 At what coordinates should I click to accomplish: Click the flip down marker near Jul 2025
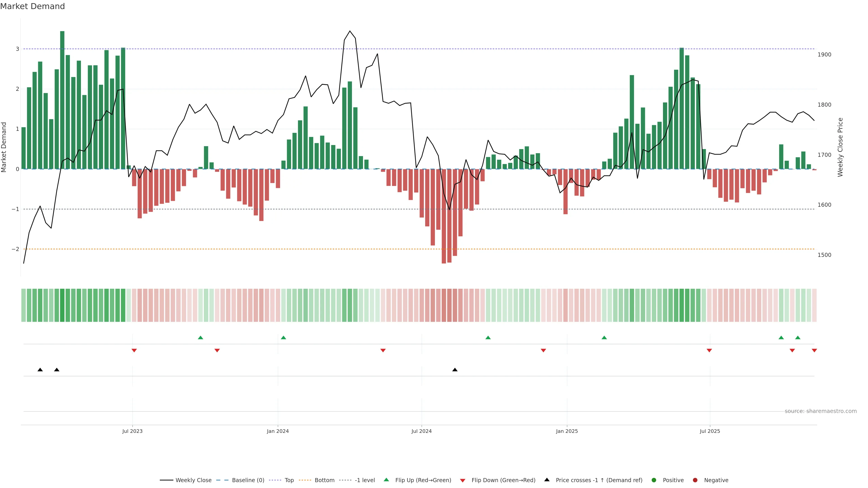[x=709, y=351]
